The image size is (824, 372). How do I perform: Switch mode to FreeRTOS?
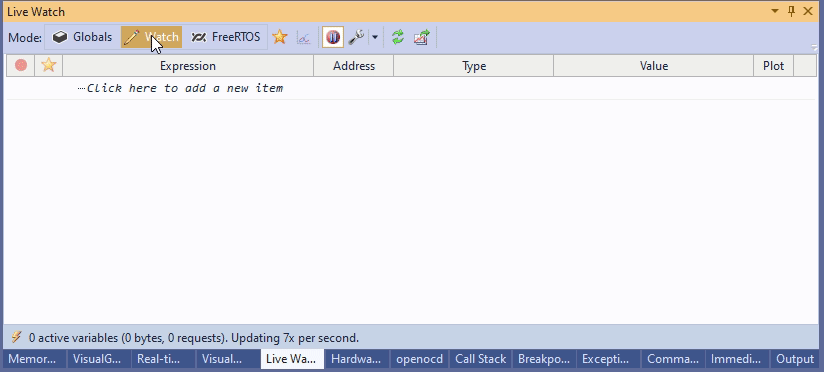pyautogui.click(x=225, y=37)
